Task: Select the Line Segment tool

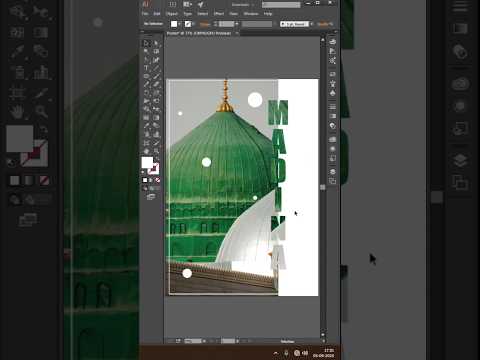Action: pyautogui.click(x=156, y=68)
